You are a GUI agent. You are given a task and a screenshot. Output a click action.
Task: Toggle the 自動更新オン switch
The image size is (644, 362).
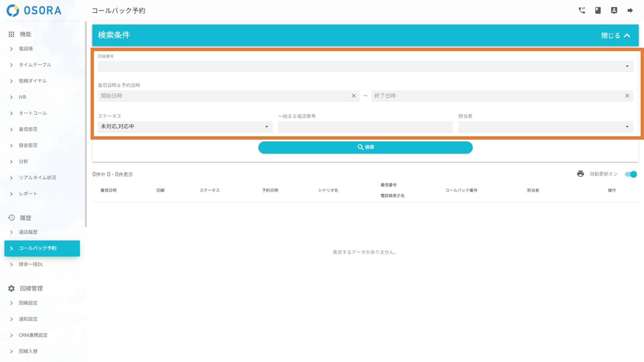[x=631, y=174]
